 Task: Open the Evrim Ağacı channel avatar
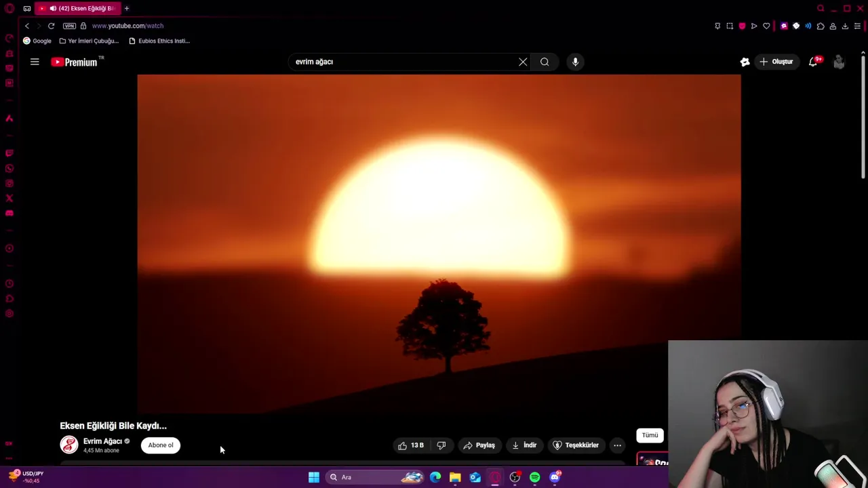click(69, 445)
